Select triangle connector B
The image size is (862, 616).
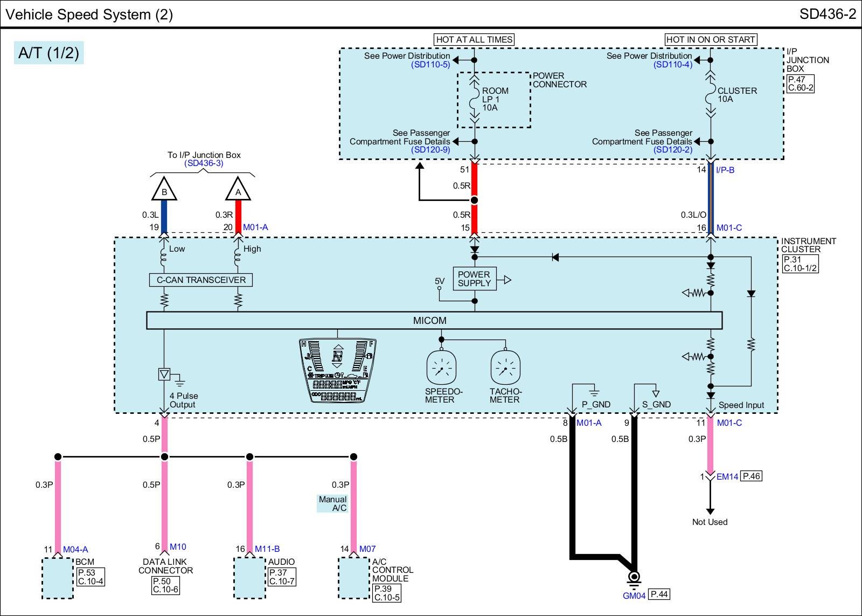164,190
